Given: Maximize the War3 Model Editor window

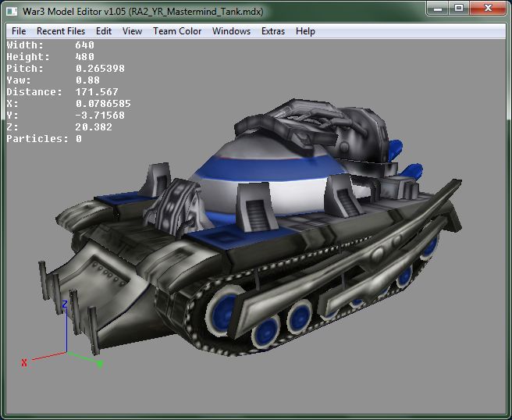Looking at the screenshot, I should pos(459,8).
